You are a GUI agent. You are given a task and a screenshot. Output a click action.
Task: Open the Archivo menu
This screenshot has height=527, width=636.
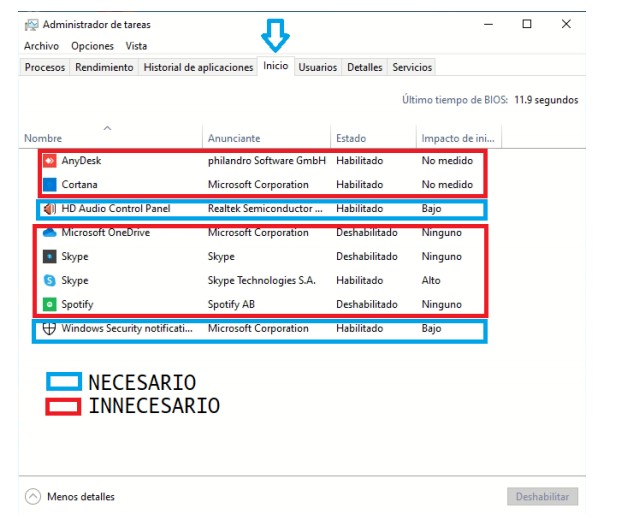click(41, 46)
